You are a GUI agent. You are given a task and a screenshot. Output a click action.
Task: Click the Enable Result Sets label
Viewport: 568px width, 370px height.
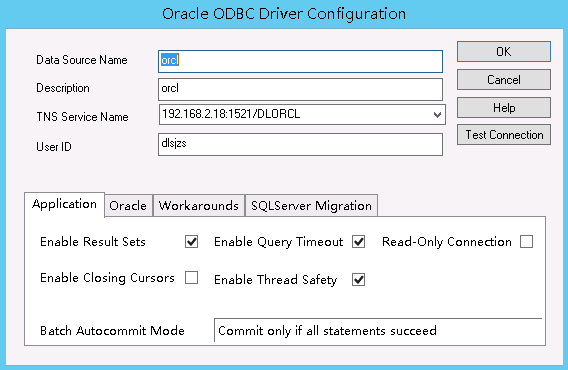(x=93, y=241)
